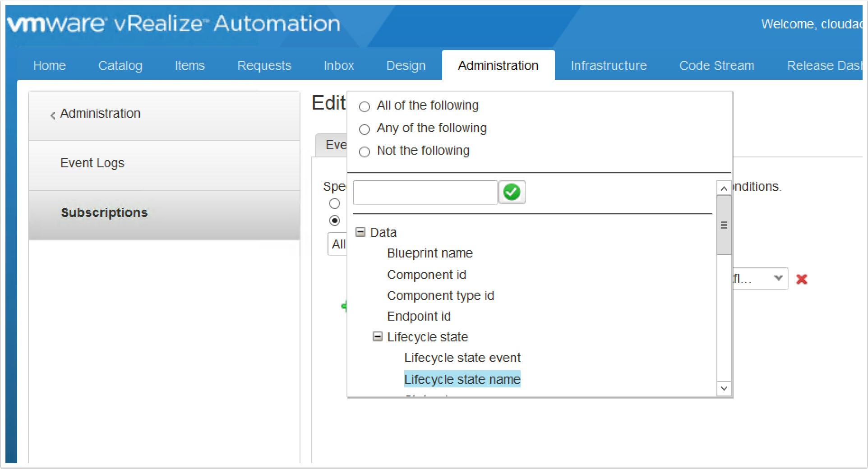Go to the Requests tab
This screenshot has width=868, height=469.
(264, 65)
